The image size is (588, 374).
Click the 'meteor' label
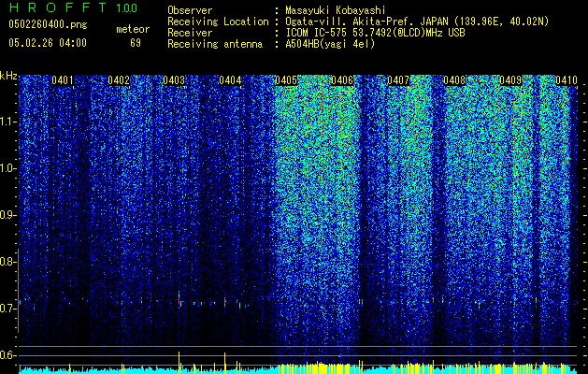click(x=133, y=29)
